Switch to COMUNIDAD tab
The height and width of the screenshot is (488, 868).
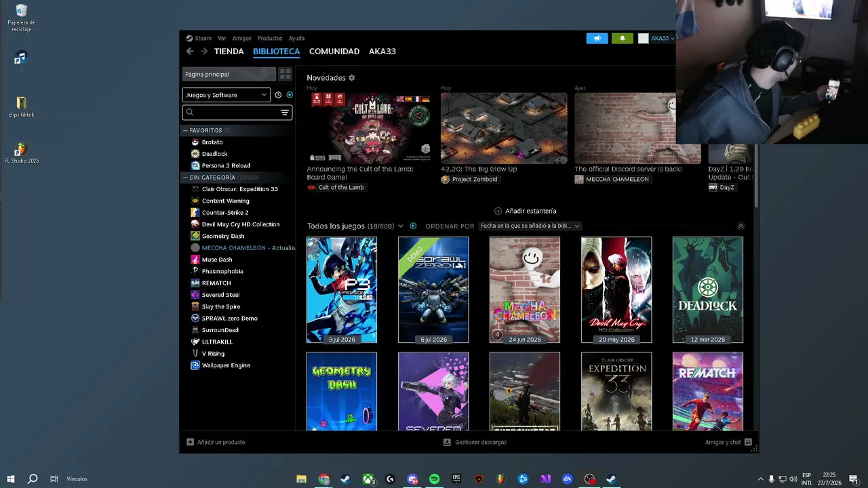click(x=334, y=52)
